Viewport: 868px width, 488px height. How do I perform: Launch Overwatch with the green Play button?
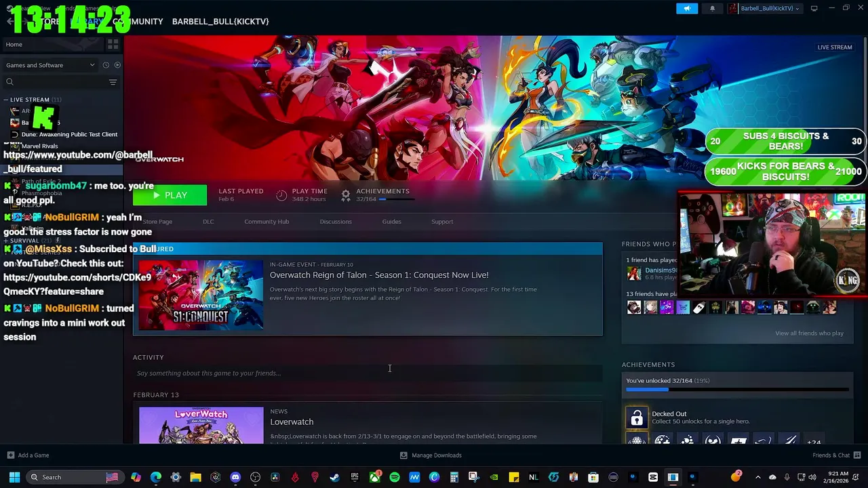coord(170,195)
